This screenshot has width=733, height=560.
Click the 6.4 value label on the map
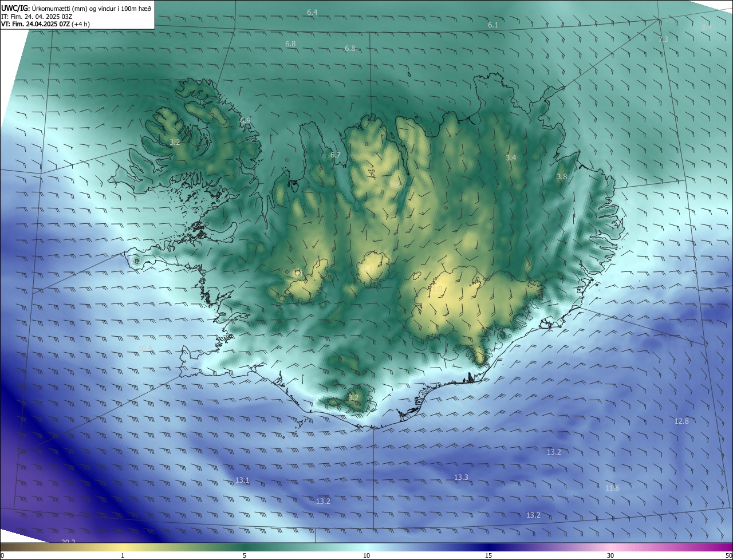(x=312, y=12)
